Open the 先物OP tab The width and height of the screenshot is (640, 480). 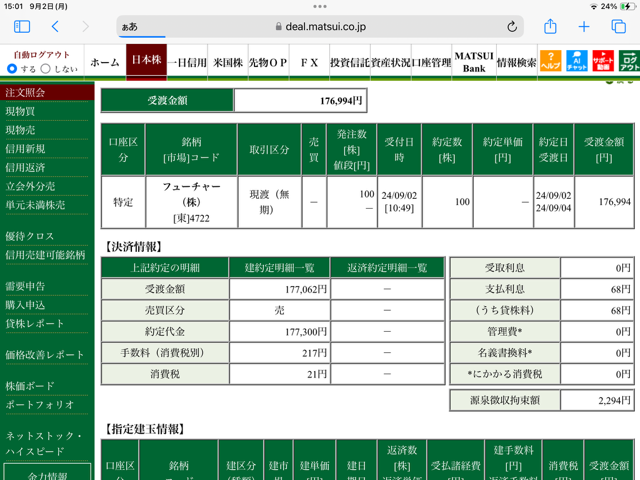(x=268, y=62)
